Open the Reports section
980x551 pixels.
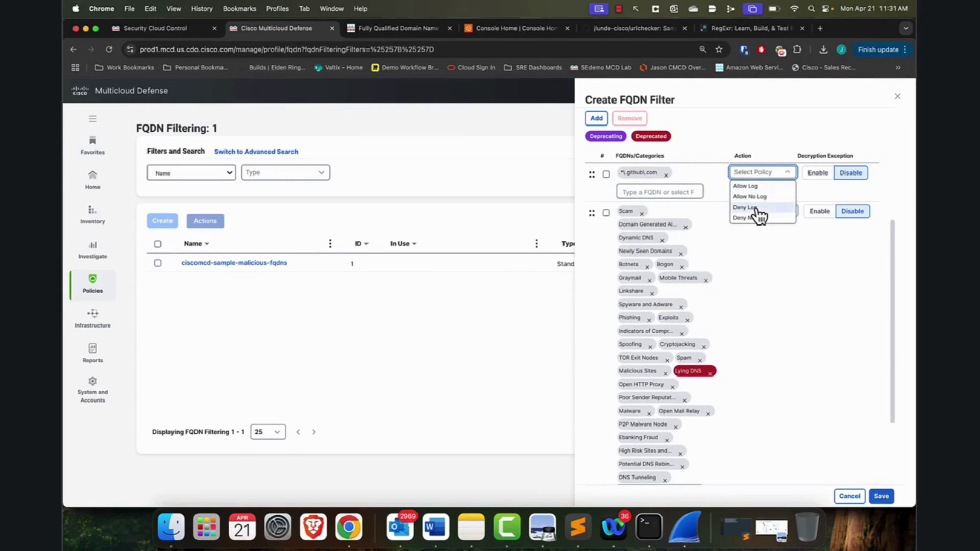coord(92,353)
